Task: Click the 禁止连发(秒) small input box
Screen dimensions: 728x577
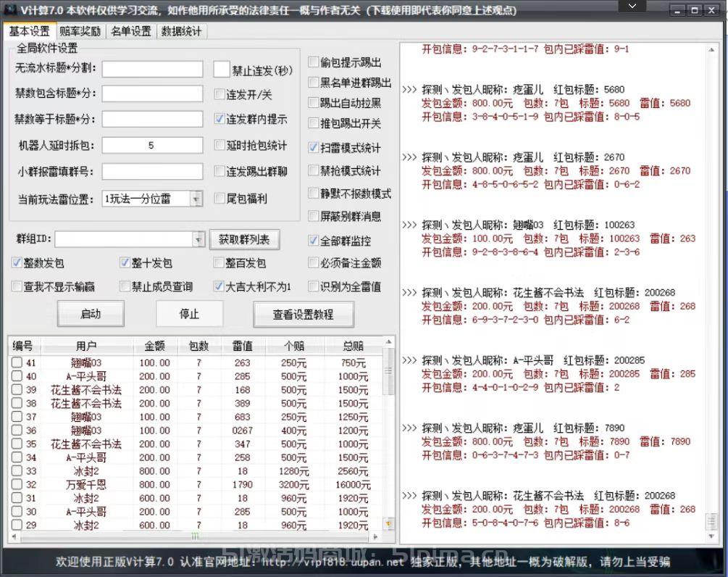Action: point(222,69)
